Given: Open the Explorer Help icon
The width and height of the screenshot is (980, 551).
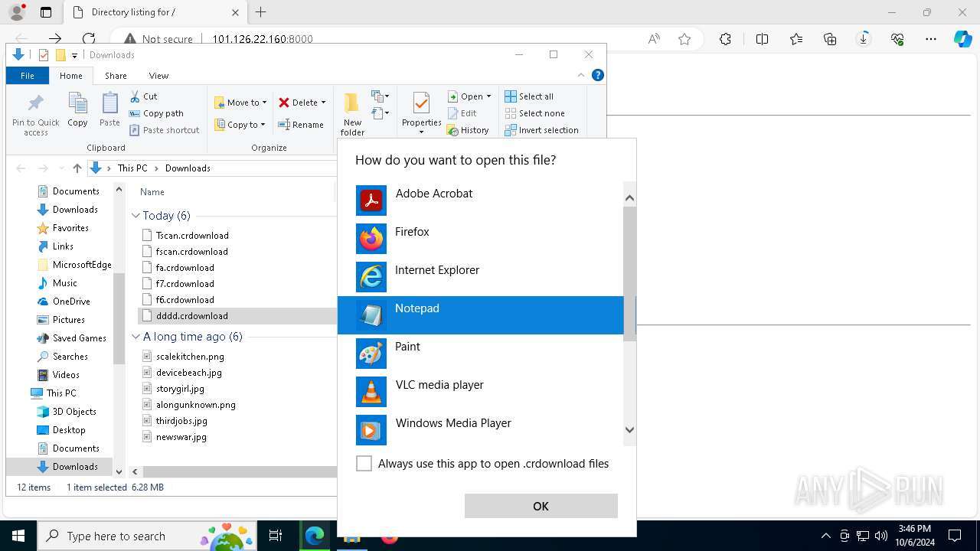Looking at the screenshot, I should point(598,75).
